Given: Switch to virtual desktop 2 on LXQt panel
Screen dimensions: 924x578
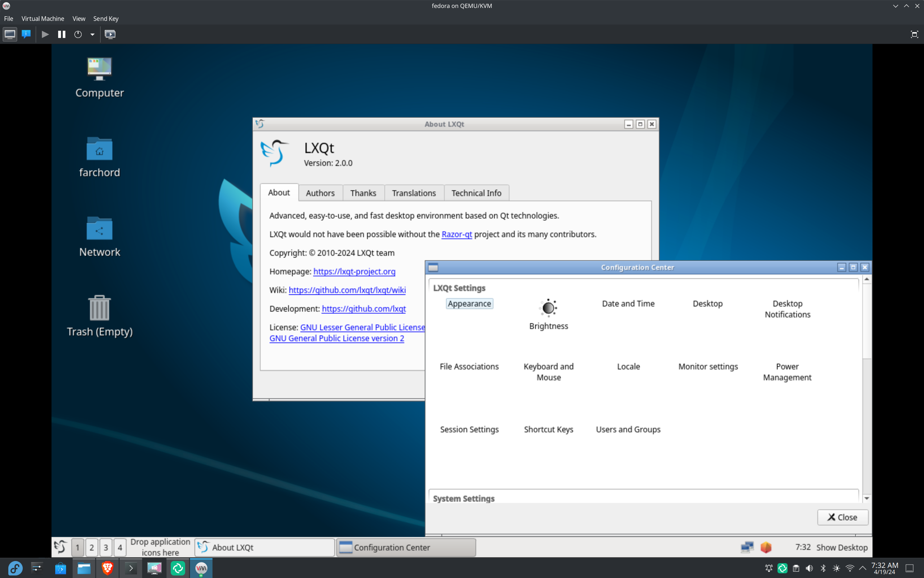Looking at the screenshot, I should [x=92, y=547].
